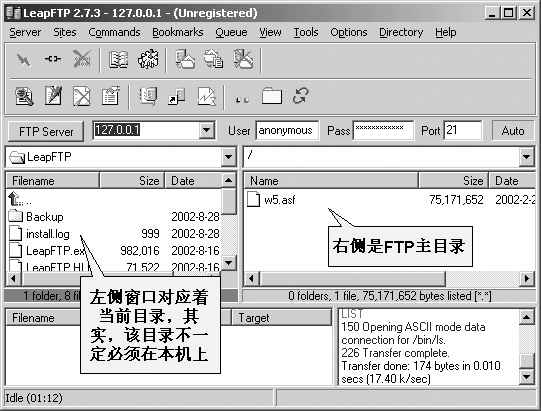Select the w5.asf file name
The width and height of the screenshot is (541, 411).
[280, 200]
